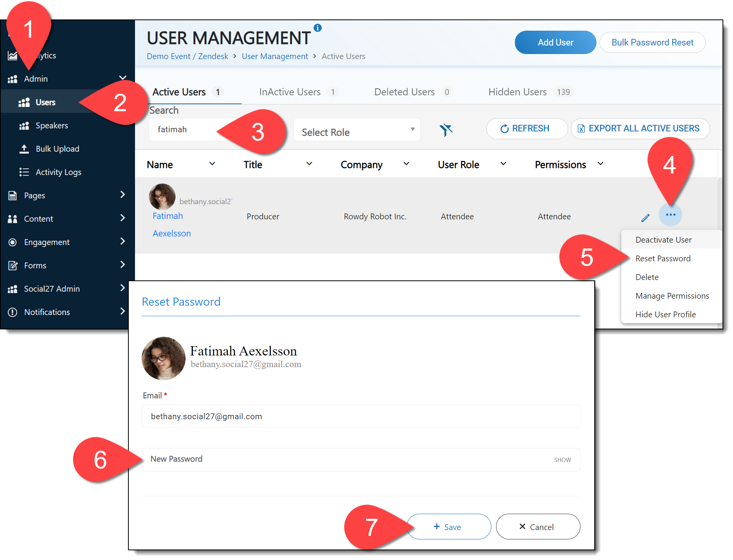Save the password reset form
Viewport: 733px width, 560px height.
[448, 527]
